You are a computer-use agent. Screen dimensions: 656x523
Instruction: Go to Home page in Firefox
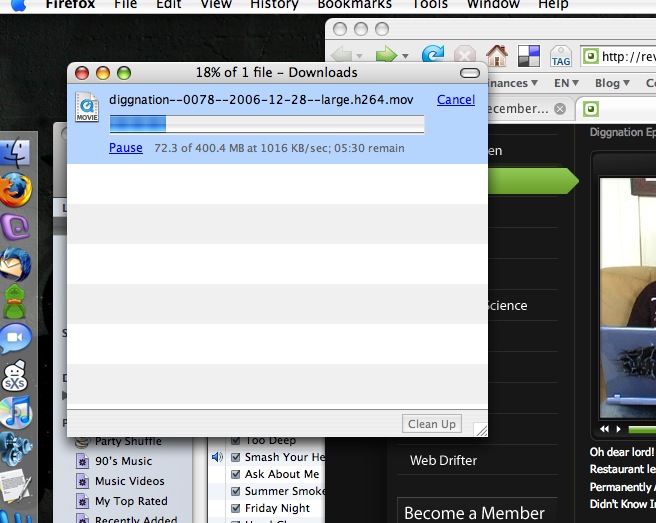[497, 55]
